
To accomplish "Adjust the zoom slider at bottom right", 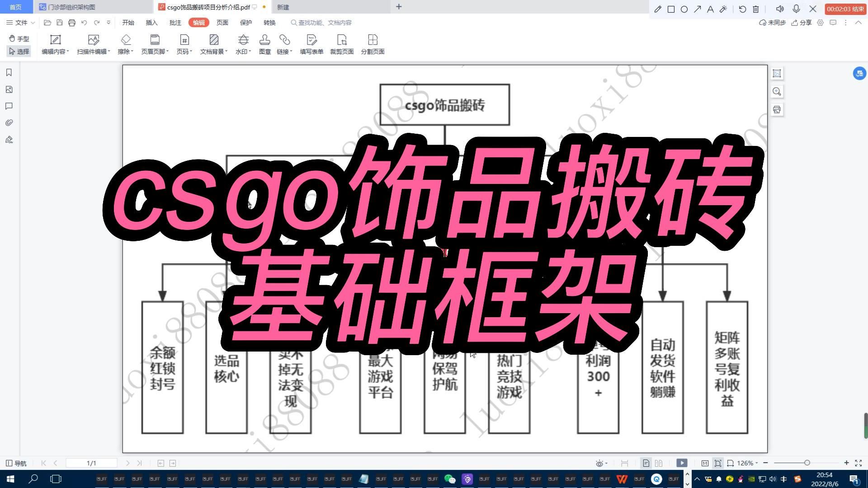I will pos(807,463).
